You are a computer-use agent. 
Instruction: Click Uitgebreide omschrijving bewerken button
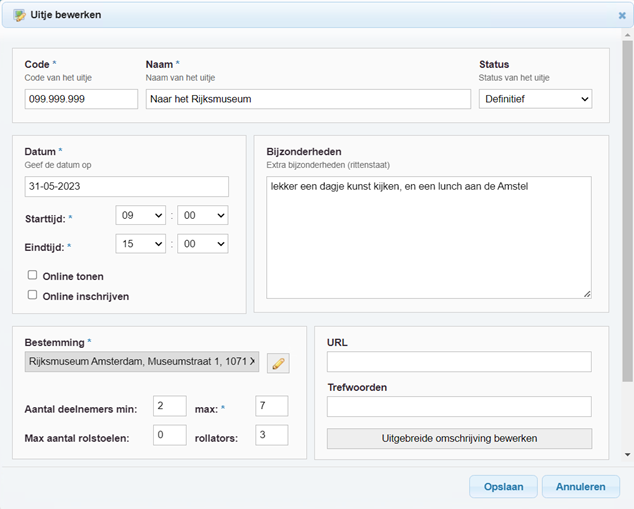(x=459, y=439)
